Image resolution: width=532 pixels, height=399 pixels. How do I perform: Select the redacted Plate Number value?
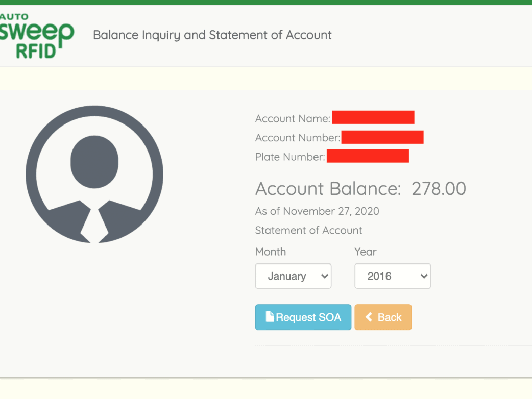(368, 156)
